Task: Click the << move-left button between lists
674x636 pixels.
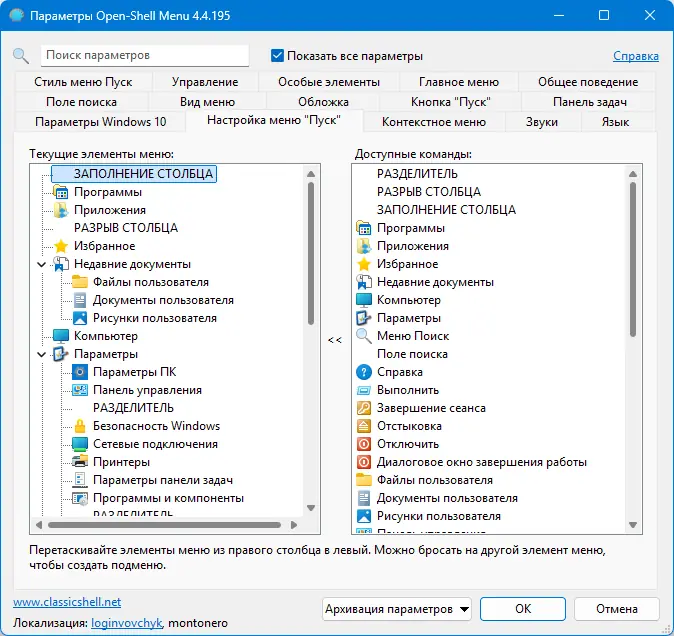Action: [x=335, y=340]
